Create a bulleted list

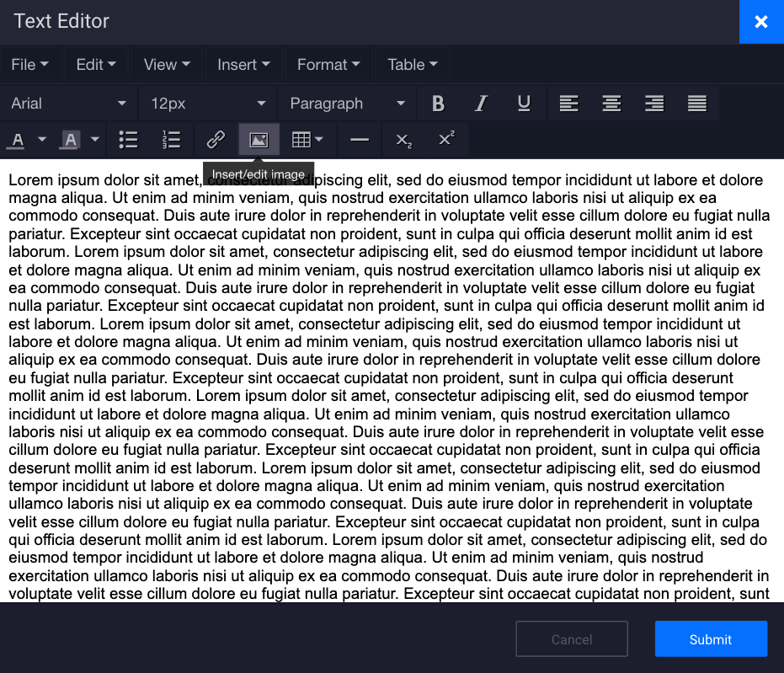128,139
